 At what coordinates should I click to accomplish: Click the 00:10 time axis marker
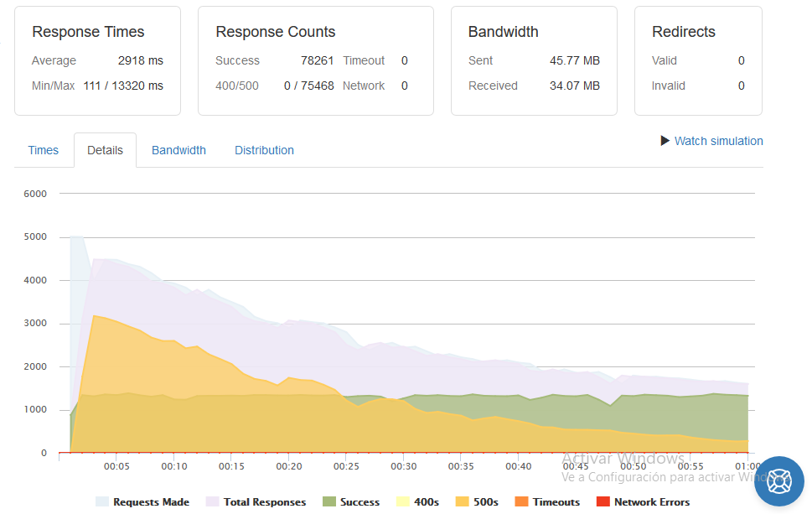coord(174,466)
